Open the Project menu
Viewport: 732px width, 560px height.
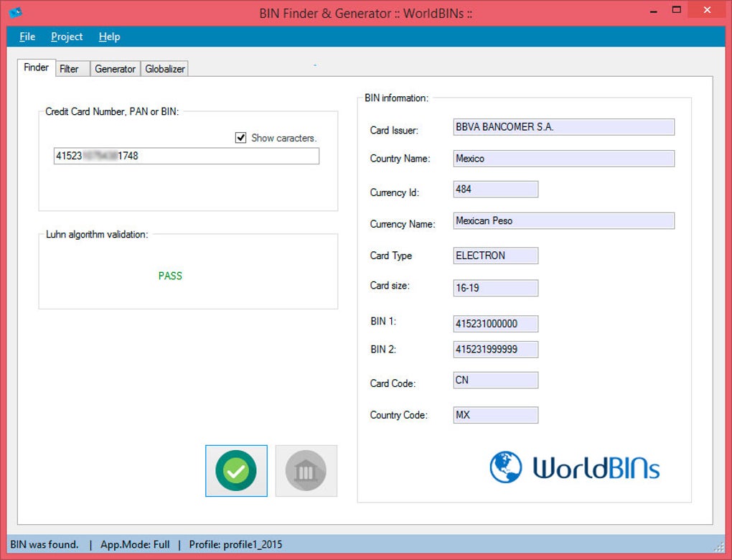pyautogui.click(x=67, y=37)
